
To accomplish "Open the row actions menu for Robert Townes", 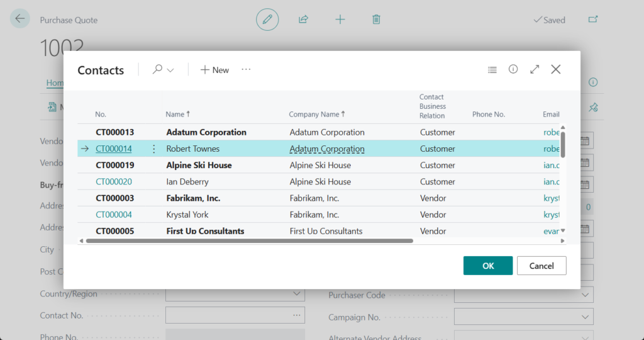I will pos(153,149).
